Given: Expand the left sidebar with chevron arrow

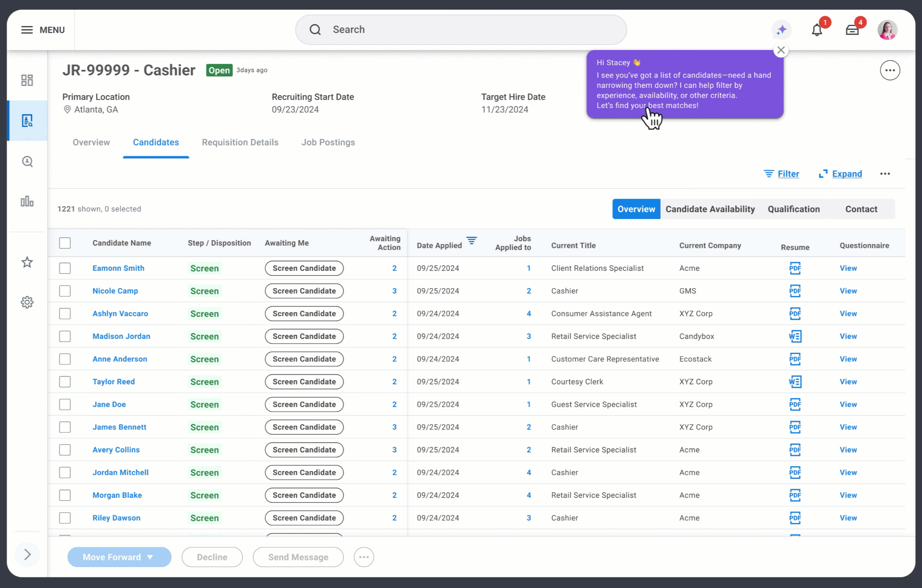Looking at the screenshot, I should coord(27,555).
